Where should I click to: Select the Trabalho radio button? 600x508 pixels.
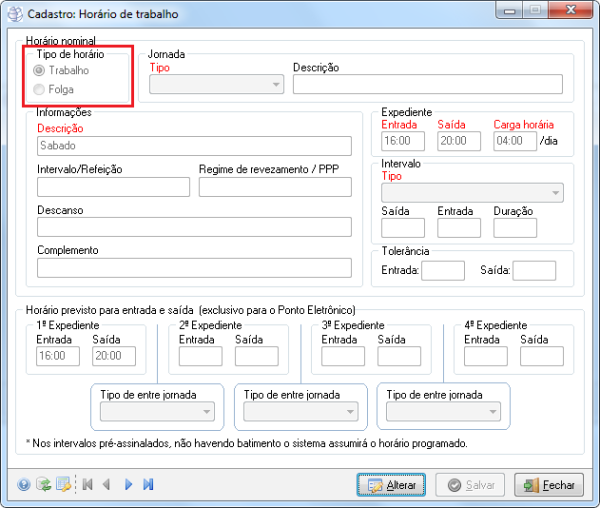(x=40, y=71)
